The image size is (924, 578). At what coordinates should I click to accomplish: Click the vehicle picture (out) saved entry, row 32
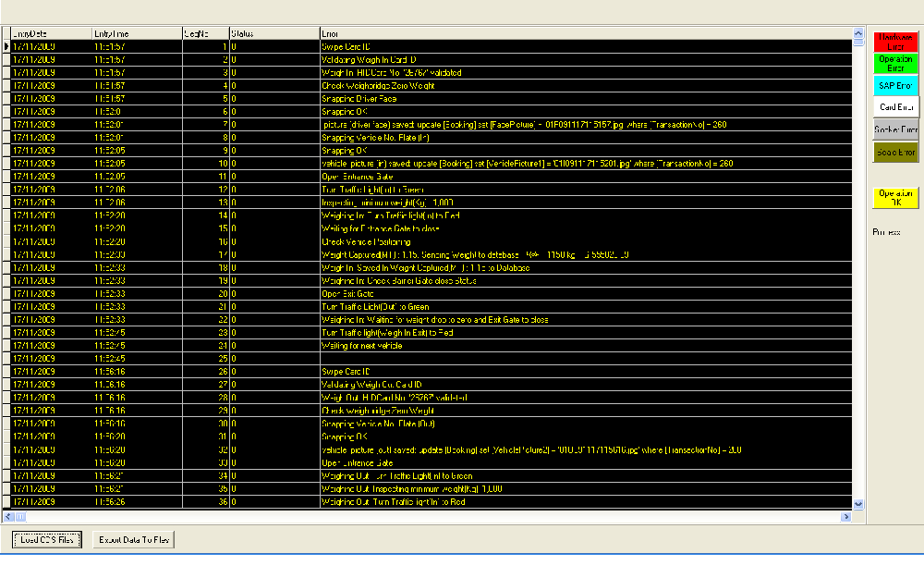point(587,450)
